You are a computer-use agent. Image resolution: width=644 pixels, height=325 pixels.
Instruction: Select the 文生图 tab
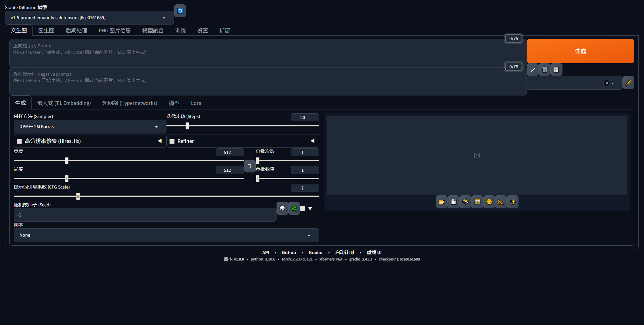pos(19,30)
